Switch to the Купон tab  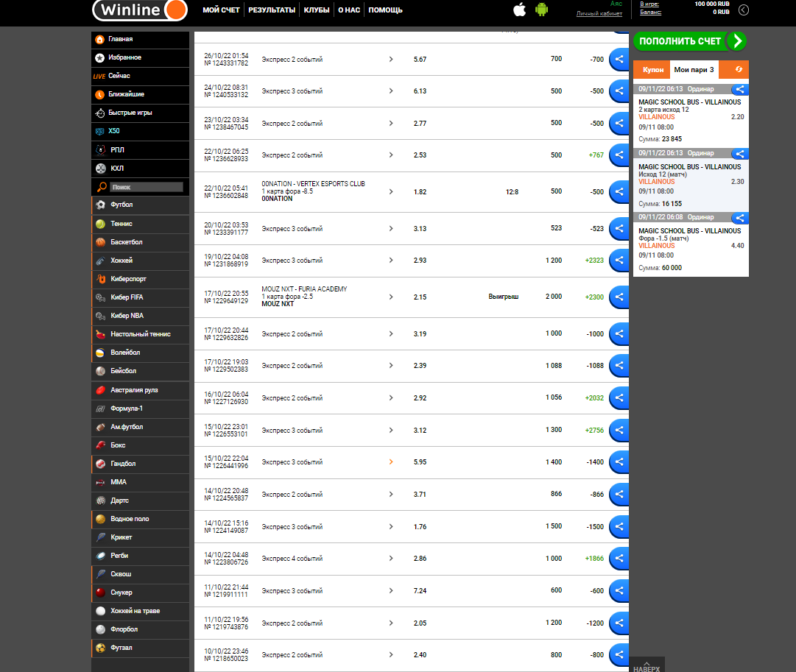tap(652, 70)
